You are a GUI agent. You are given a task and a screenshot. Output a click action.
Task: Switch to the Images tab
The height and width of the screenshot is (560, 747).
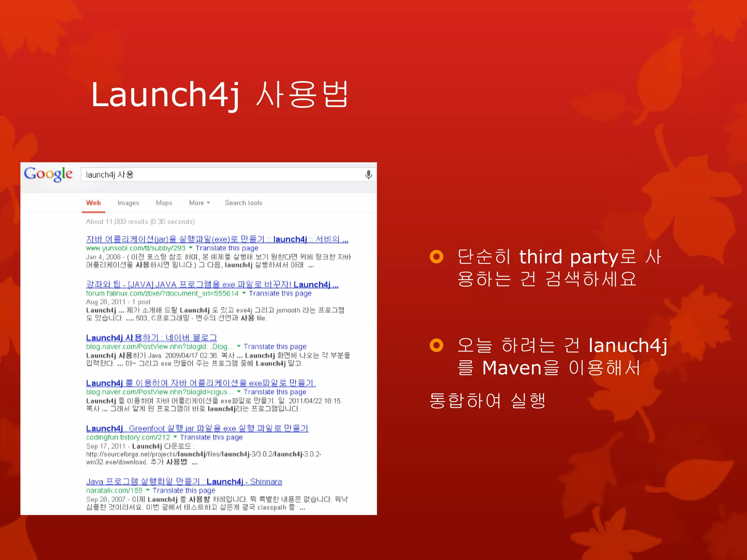pyautogui.click(x=128, y=203)
